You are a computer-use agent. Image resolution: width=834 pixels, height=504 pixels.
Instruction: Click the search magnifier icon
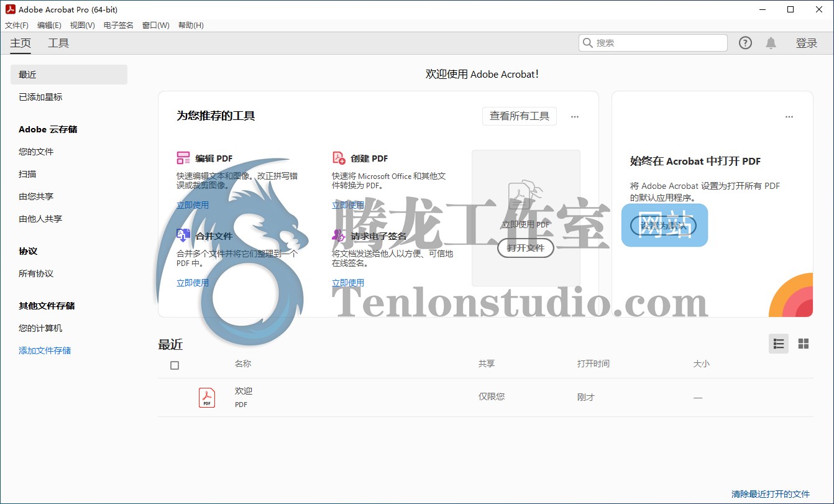(x=588, y=43)
